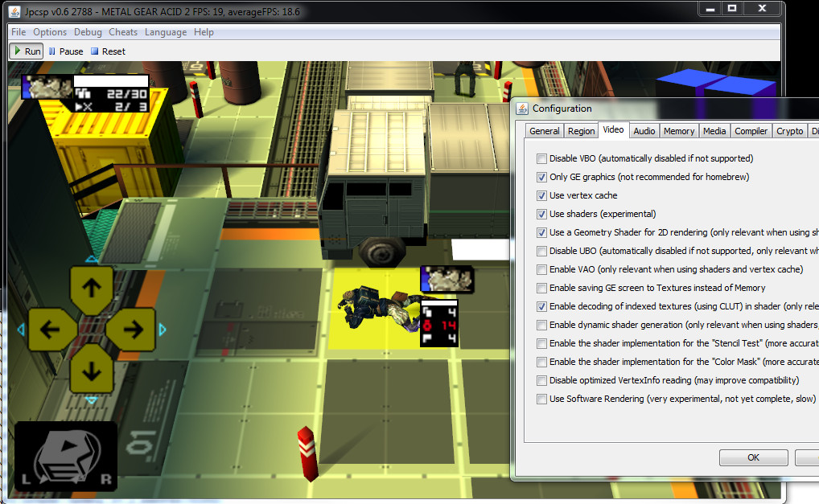819x504 pixels.
Task: Click the soldier's red 14 stat box
Action: coord(439,326)
